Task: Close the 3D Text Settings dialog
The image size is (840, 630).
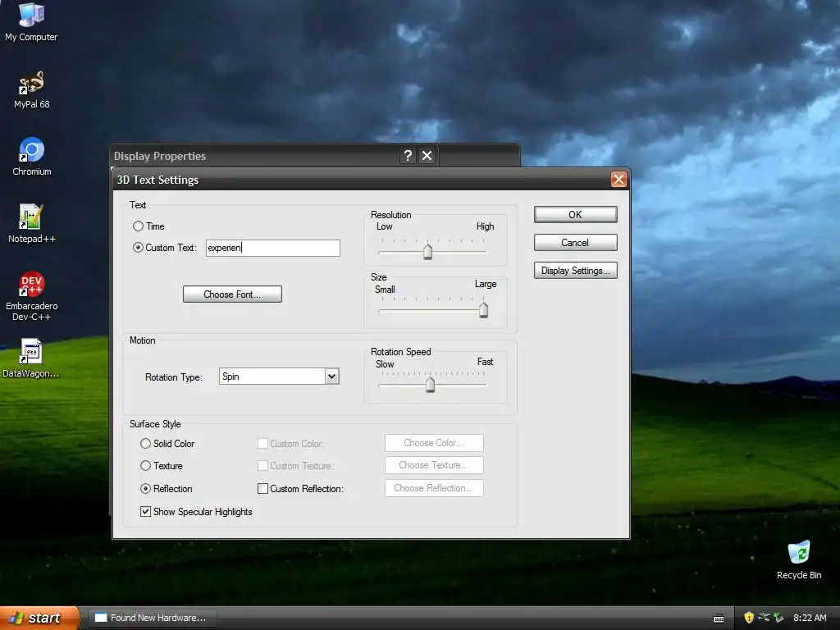Action: coord(619,180)
